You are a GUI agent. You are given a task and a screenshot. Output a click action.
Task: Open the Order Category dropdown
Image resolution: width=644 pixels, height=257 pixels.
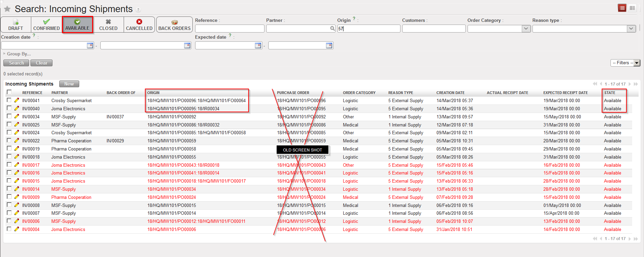[526, 29]
